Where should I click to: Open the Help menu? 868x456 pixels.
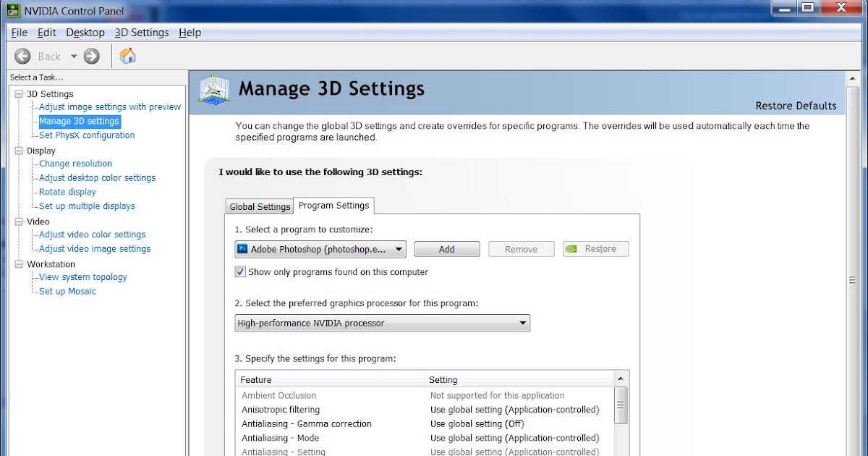point(190,33)
